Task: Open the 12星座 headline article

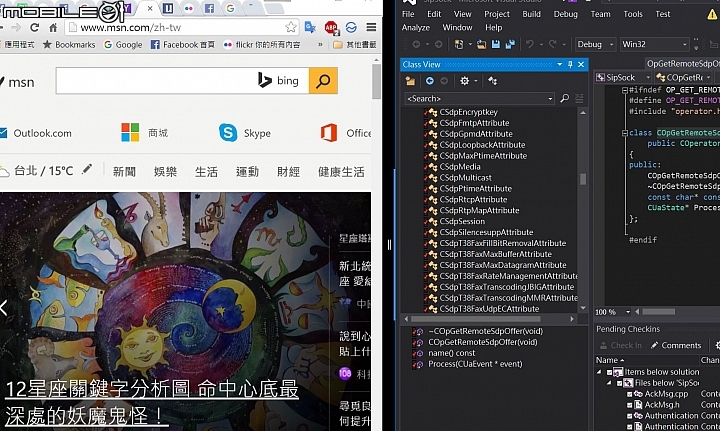Action: tap(152, 403)
